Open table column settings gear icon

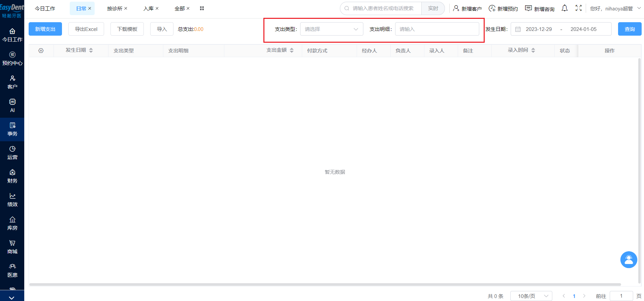tap(41, 50)
